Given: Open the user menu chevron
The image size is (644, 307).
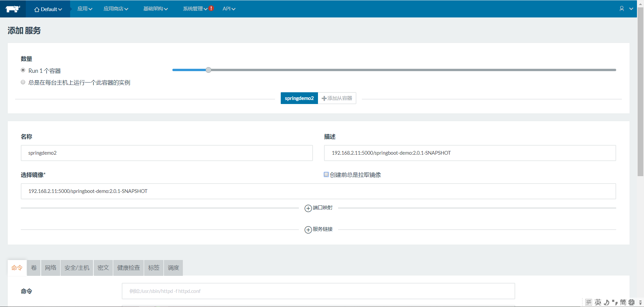Looking at the screenshot, I should point(631,9).
